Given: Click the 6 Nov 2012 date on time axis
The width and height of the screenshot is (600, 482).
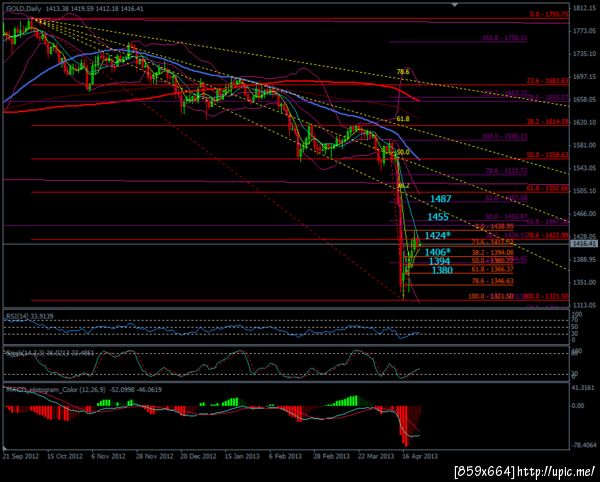Looking at the screenshot, I should 109,456.
